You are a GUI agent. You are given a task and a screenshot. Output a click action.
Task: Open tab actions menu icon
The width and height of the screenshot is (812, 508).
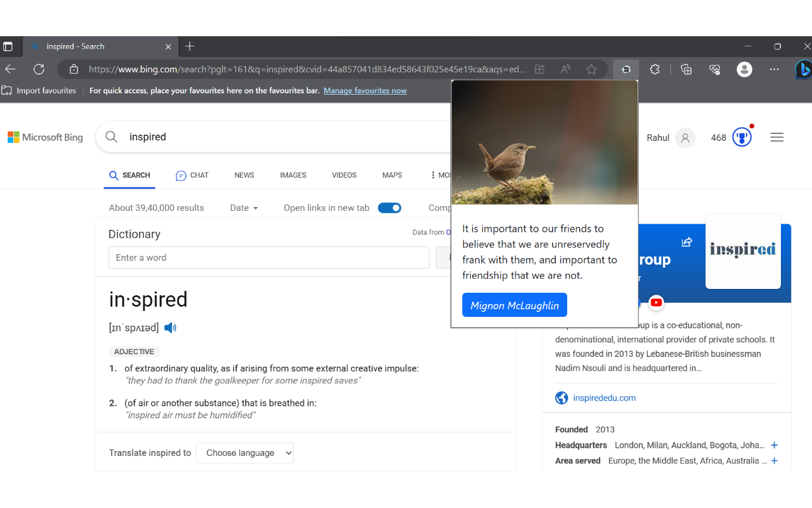pyautogui.click(x=8, y=46)
